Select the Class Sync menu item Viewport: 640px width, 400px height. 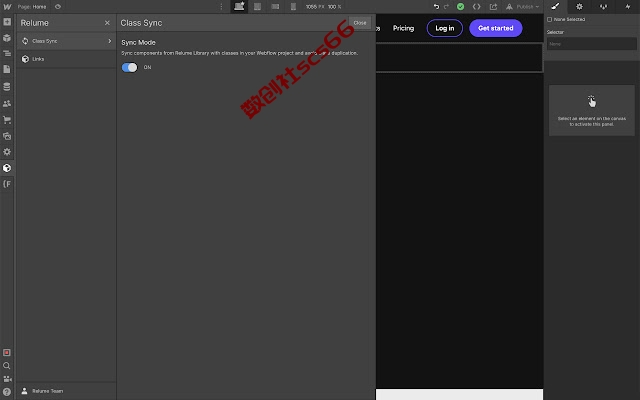67,41
